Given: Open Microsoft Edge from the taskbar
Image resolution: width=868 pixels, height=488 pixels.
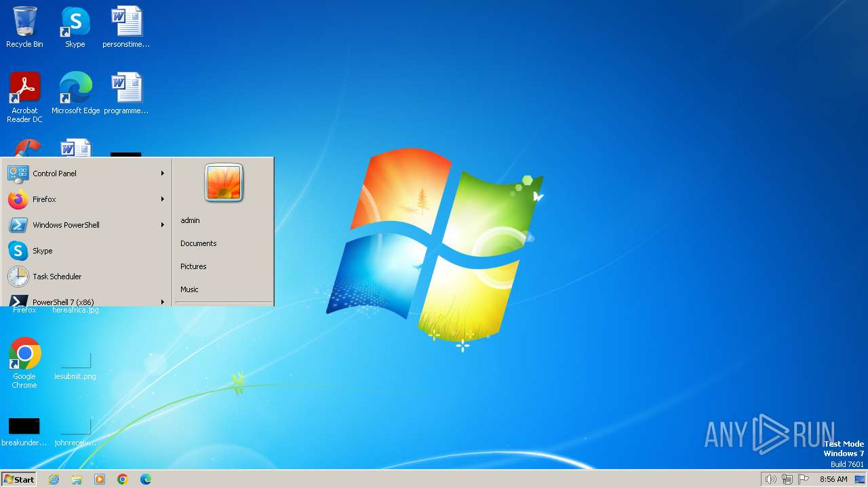Looking at the screenshot, I should [x=146, y=479].
